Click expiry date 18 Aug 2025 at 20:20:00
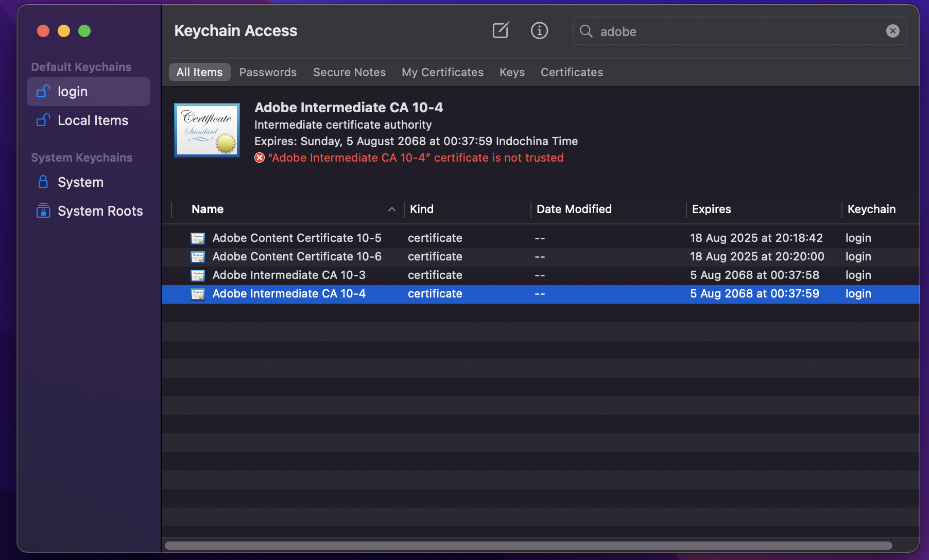Screen dimensions: 929x560 (757, 256)
